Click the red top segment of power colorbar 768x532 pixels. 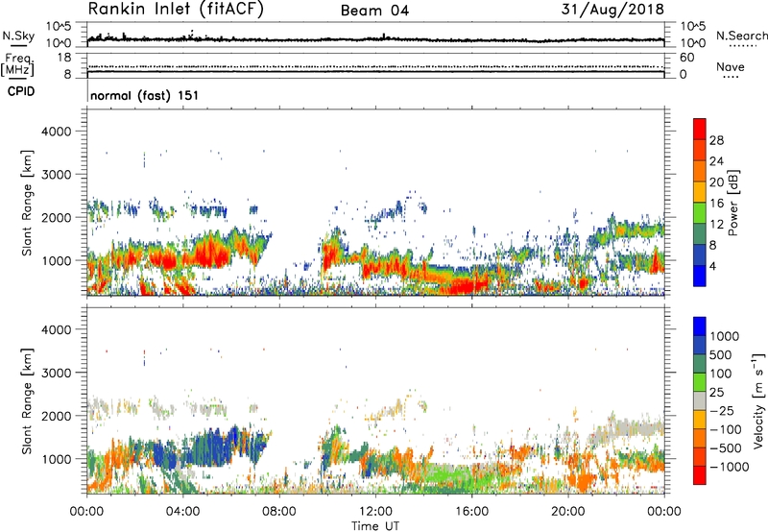tap(700, 129)
